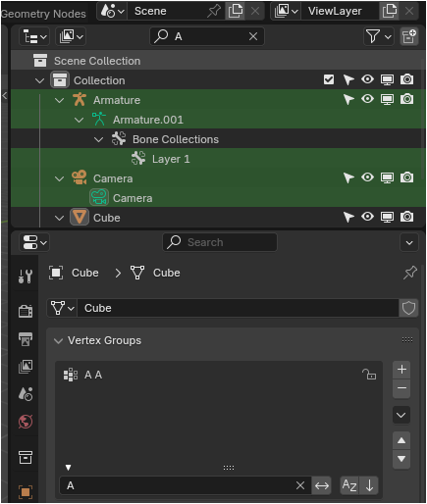This screenshot has height=504, width=427.
Task: Select the green Camera data icon
Action: pos(99,197)
